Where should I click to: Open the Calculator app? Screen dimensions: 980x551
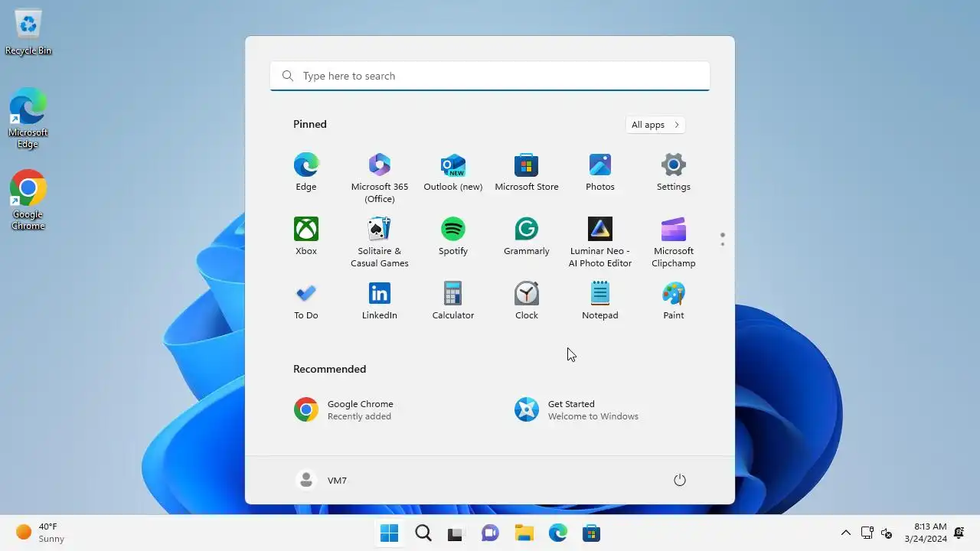[x=453, y=302]
